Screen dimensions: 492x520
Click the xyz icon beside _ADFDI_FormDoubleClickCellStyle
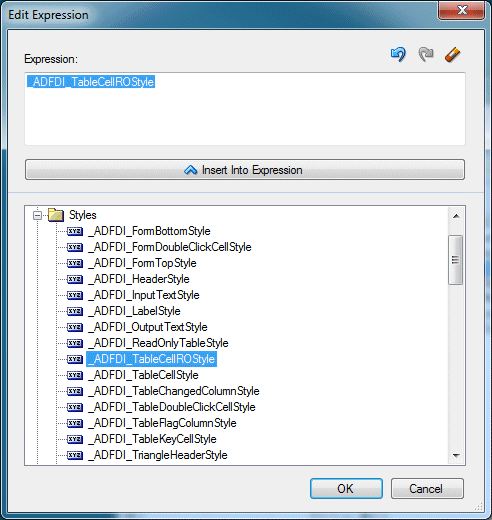75,247
